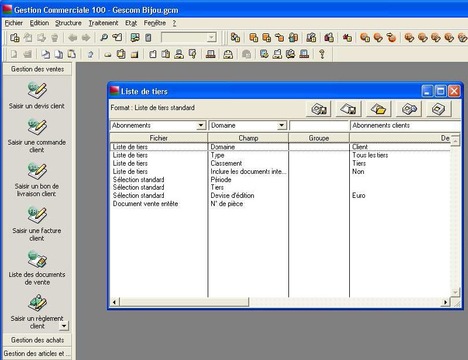Viewport: 468px width, 360px height.
Task: Switch to Gestion des articles et panel
Action: pyautogui.click(x=37, y=353)
